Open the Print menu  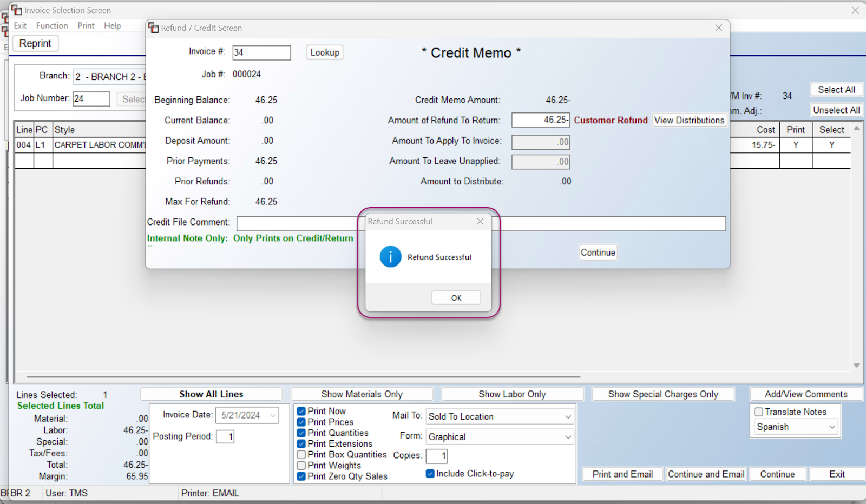pyautogui.click(x=86, y=25)
